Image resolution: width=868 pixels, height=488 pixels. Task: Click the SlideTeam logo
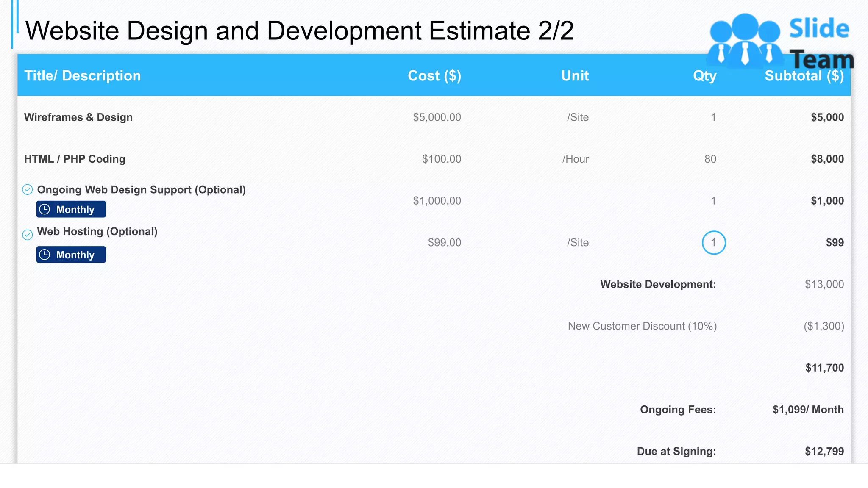[780, 42]
